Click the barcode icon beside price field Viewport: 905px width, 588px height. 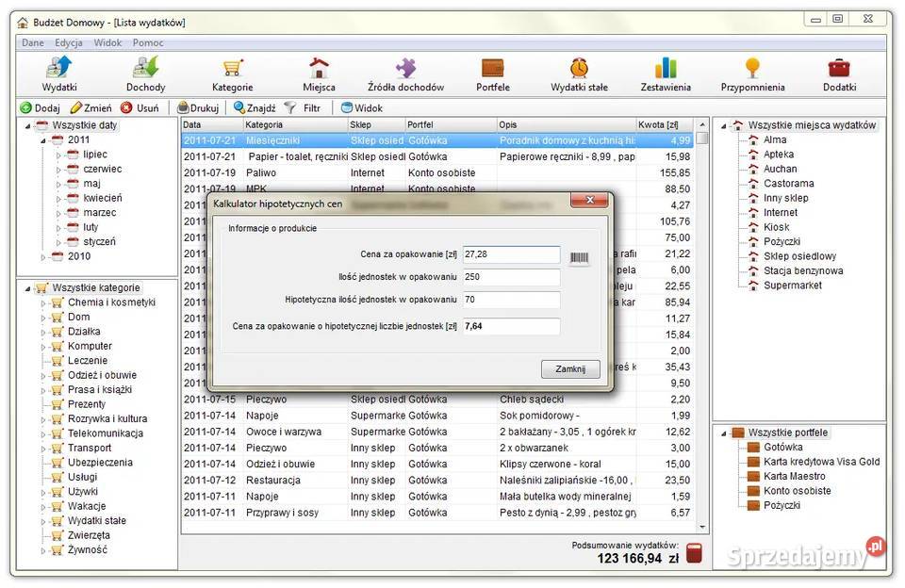click(x=579, y=255)
